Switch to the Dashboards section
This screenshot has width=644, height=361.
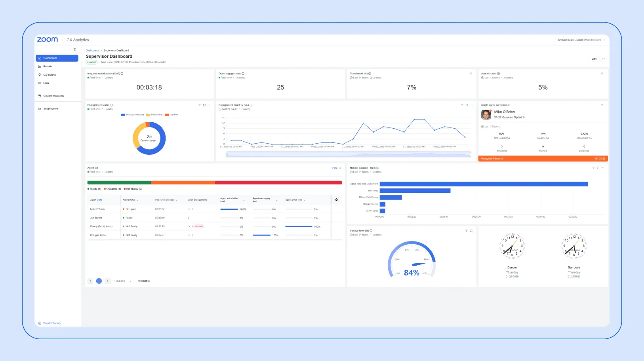50,58
